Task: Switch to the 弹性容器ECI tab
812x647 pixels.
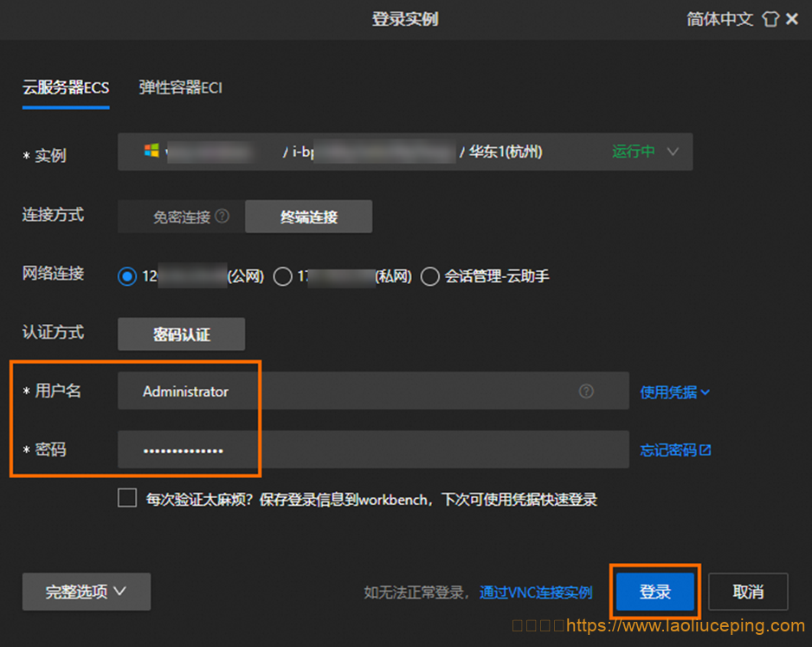Action: point(180,87)
